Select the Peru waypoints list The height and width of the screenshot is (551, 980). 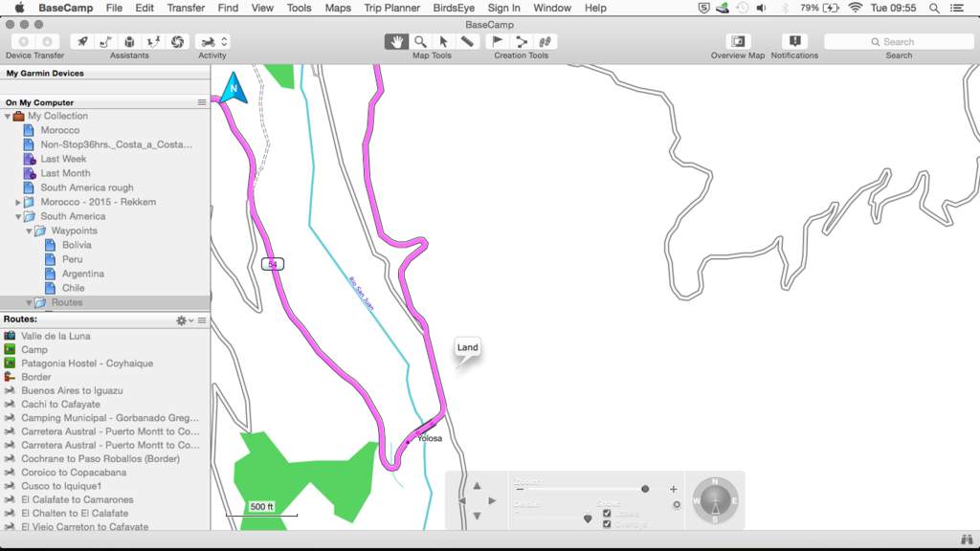point(72,260)
